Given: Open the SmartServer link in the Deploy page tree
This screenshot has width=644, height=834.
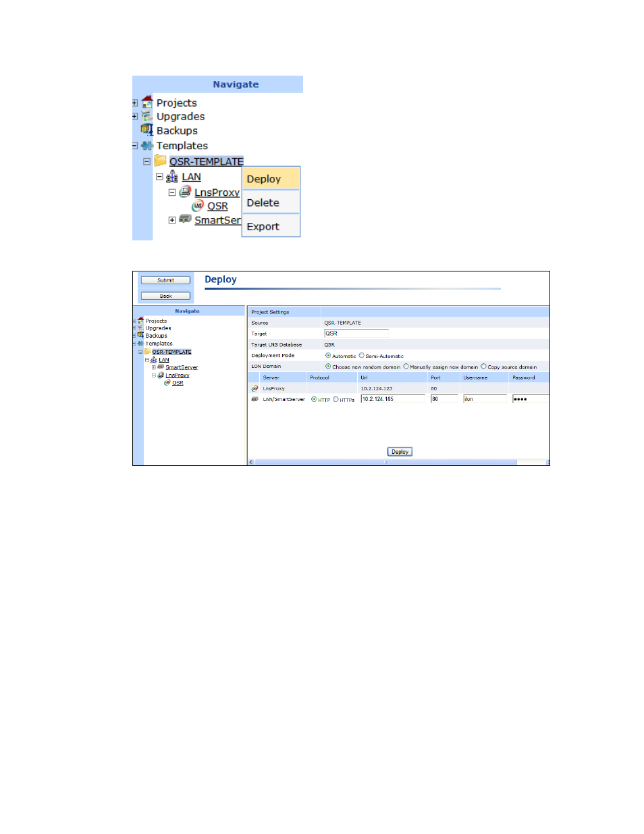Looking at the screenshot, I should pyautogui.click(x=182, y=367).
